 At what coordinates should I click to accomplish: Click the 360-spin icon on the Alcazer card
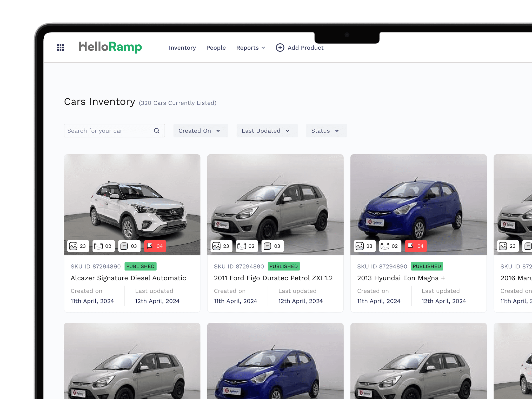(103, 246)
